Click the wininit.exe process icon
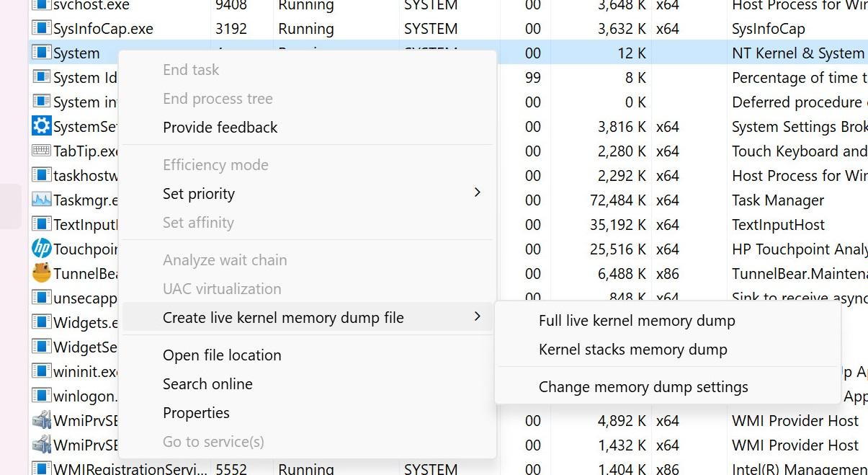This screenshot has height=475, width=868. (42, 371)
